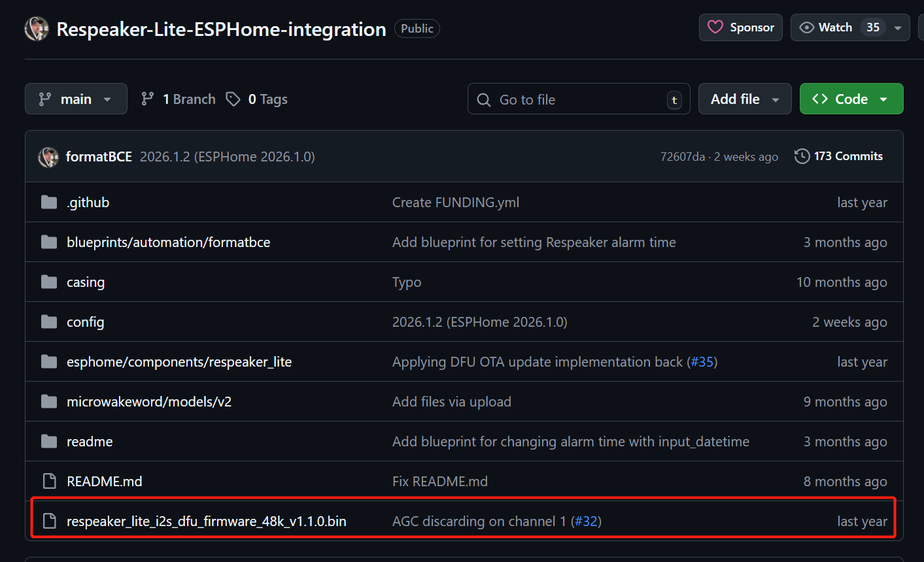Expand the Watch notifications dropdown arrow

point(898,28)
